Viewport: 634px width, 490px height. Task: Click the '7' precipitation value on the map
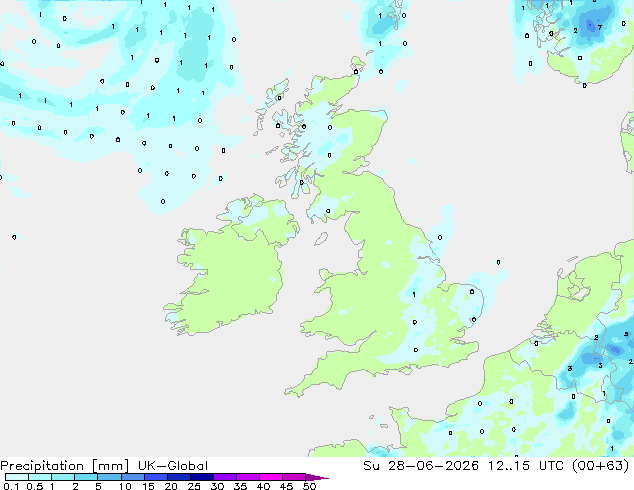[x=600, y=27]
